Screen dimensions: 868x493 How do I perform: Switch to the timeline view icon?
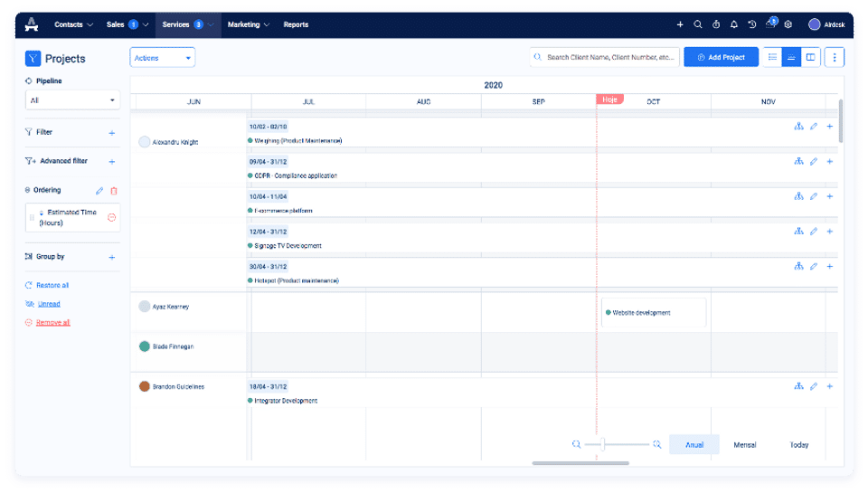coord(791,57)
